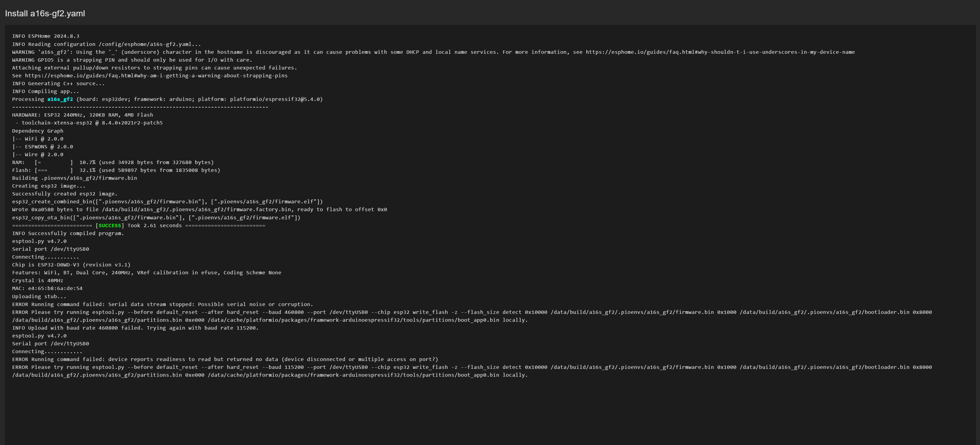
Task: Click the Flash usage bar line
Action: coord(116,170)
